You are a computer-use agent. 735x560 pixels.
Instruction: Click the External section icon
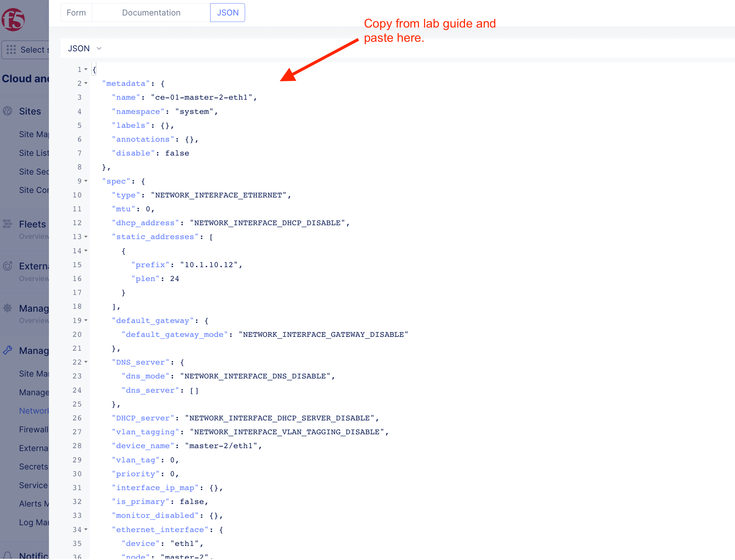(x=8, y=266)
